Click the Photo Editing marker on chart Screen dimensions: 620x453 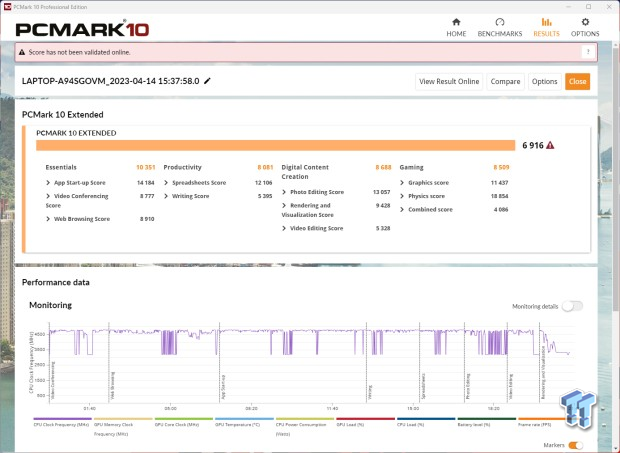pos(468,386)
